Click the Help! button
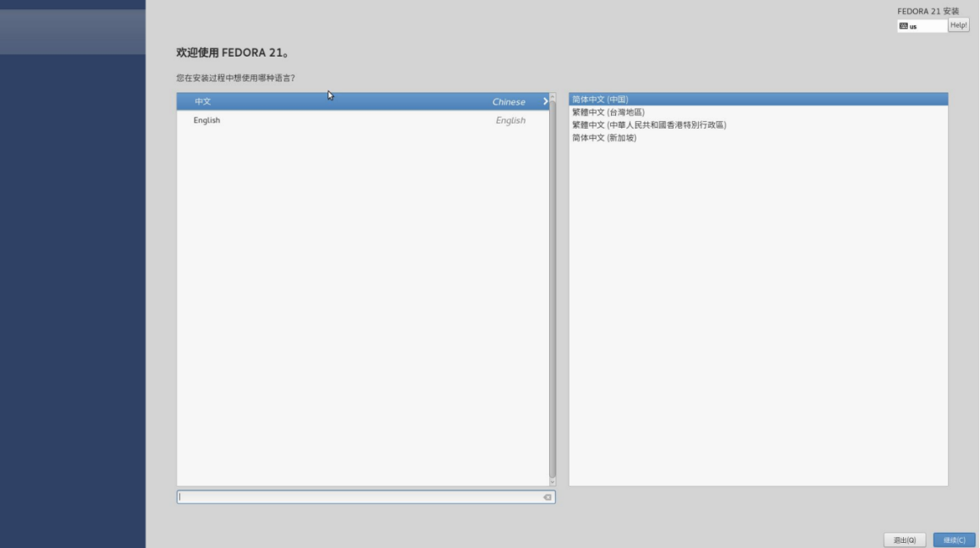Image resolution: width=980 pixels, height=548 pixels. (x=958, y=25)
